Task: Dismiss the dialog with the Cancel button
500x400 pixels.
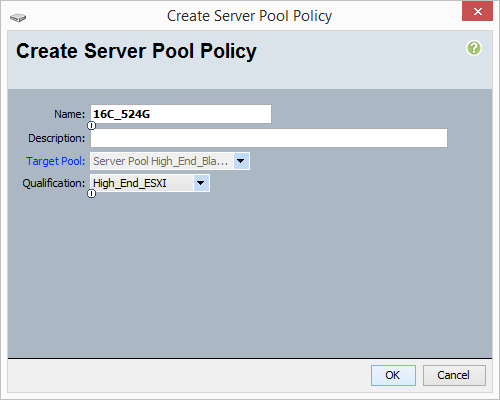Action: 454,375
